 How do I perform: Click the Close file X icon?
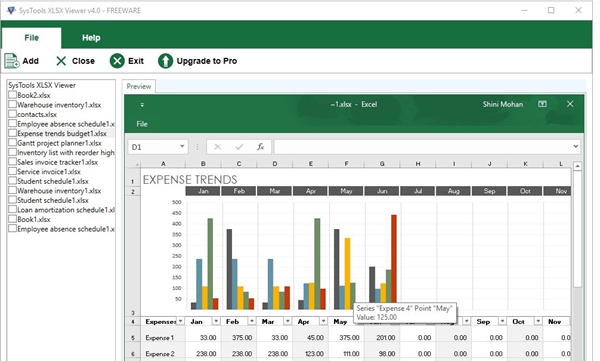pos(61,61)
